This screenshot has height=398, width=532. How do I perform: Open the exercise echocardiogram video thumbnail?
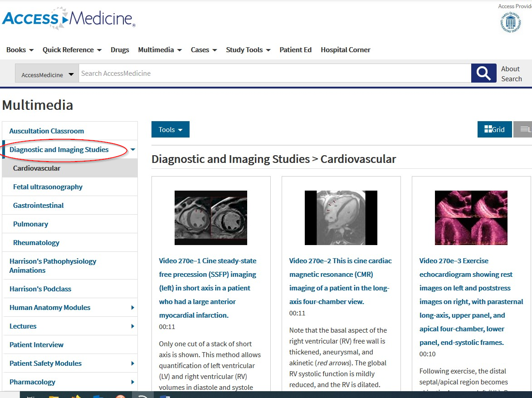click(x=471, y=218)
